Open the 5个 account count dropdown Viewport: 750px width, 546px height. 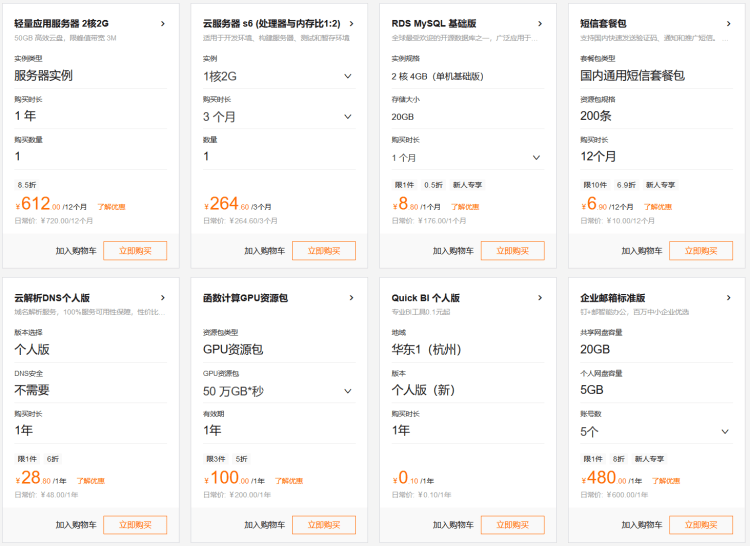[x=724, y=432]
